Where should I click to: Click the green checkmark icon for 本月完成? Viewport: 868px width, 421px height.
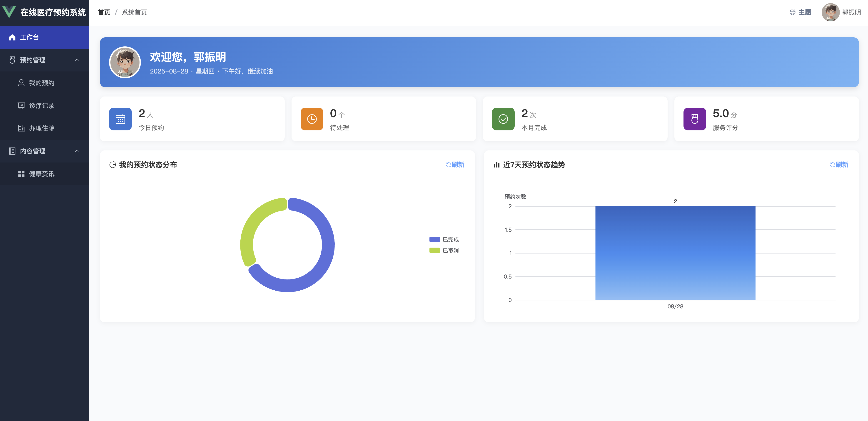click(x=503, y=119)
